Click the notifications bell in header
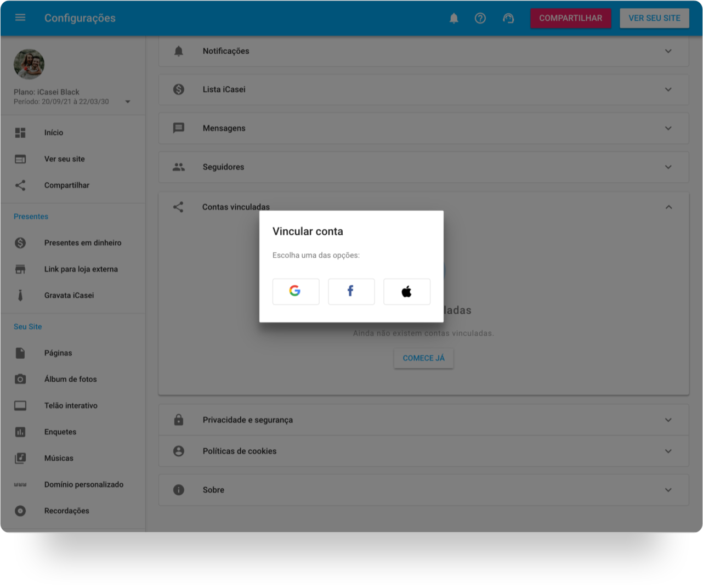This screenshot has width=703, height=588. [454, 18]
